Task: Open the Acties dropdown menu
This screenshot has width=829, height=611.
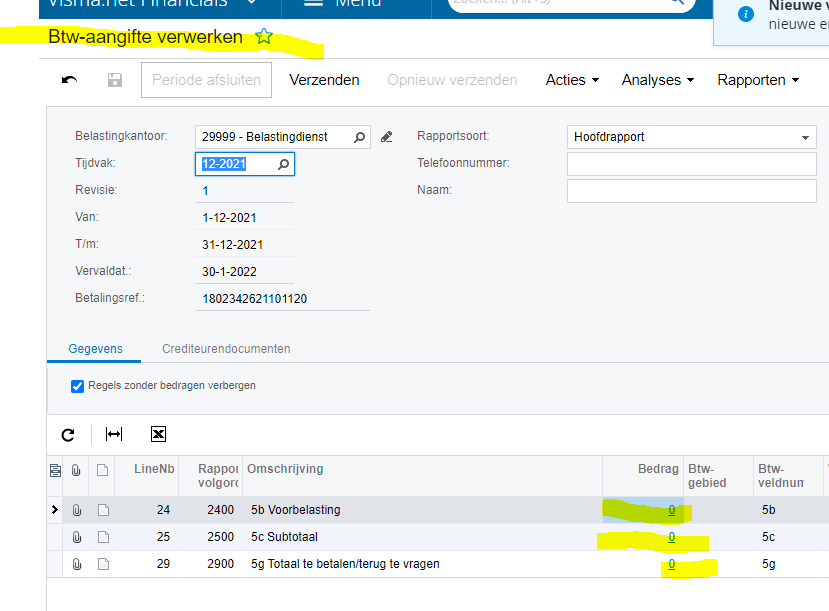Action: click(572, 80)
